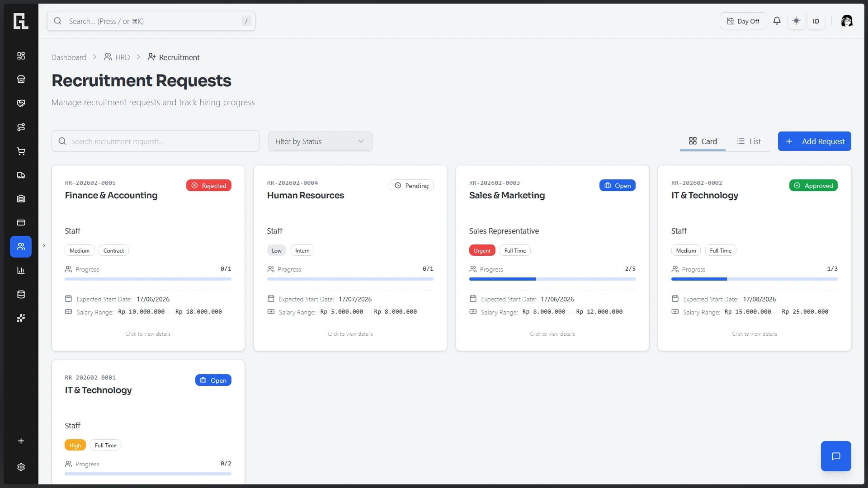Open the IT & Technology title on RR-202602-0002

705,196
